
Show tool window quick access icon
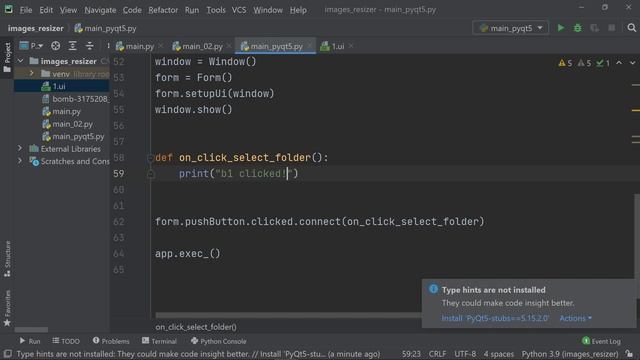point(7,353)
